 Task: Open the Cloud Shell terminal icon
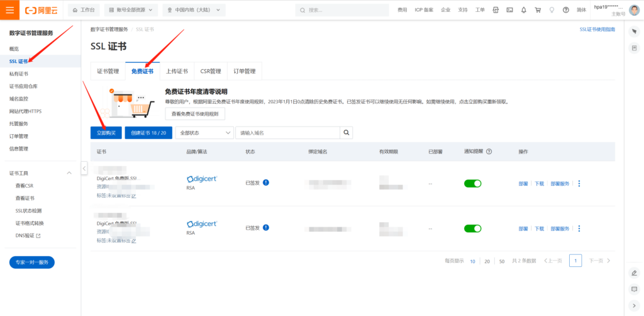pos(509,10)
